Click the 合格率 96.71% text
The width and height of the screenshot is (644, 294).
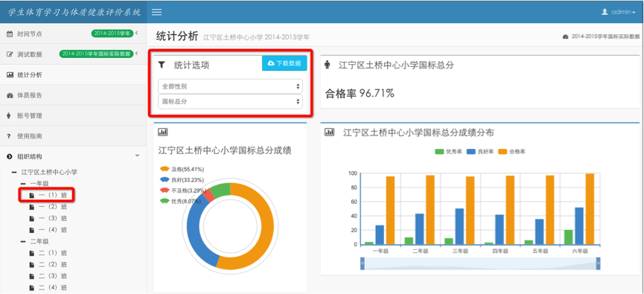pyautogui.click(x=360, y=94)
